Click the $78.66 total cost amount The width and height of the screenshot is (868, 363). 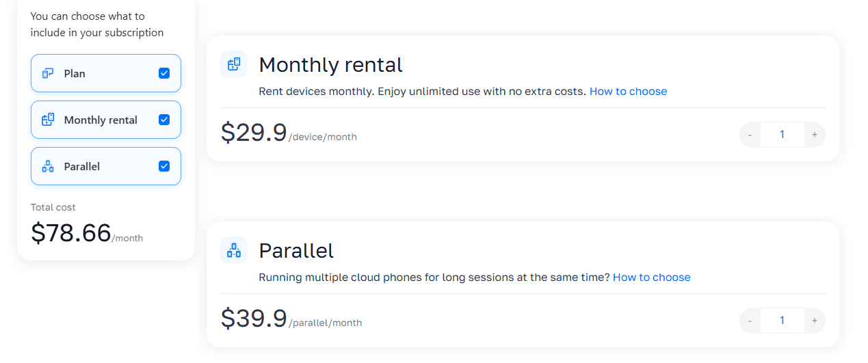click(x=71, y=233)
